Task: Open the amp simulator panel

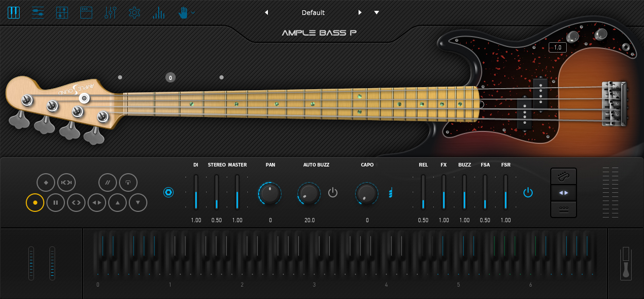Action: point(86,12)
